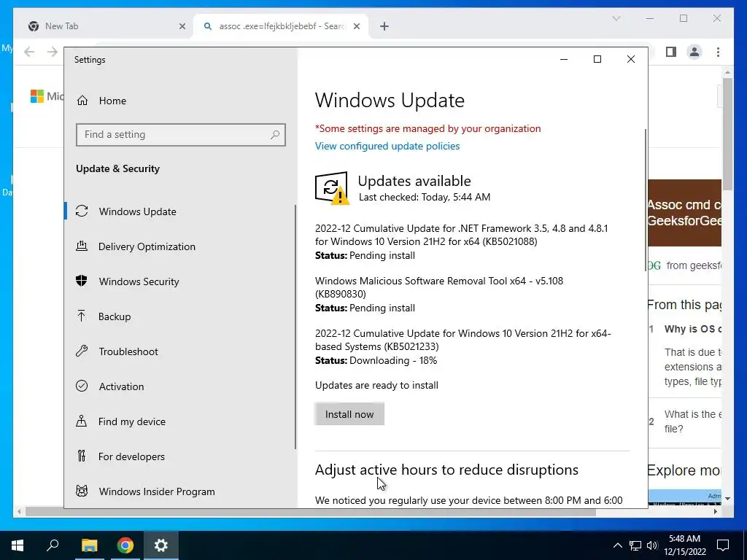
Task: Click the browser horizontal scrollbar
Action: [311, 512]
